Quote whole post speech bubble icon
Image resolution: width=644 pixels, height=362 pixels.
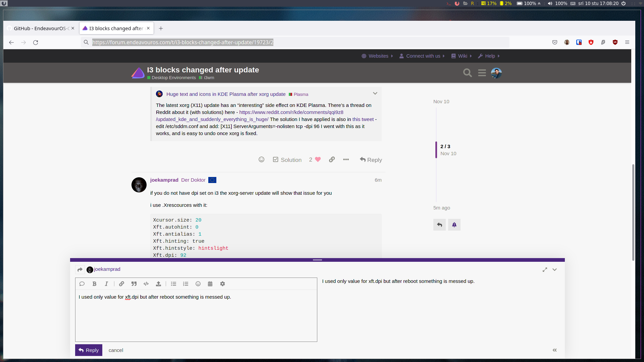click(x=82, y=284)
